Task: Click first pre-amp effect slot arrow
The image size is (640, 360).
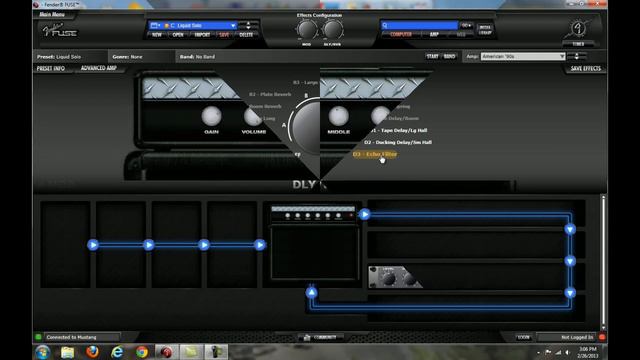Action: coord(93,245)
